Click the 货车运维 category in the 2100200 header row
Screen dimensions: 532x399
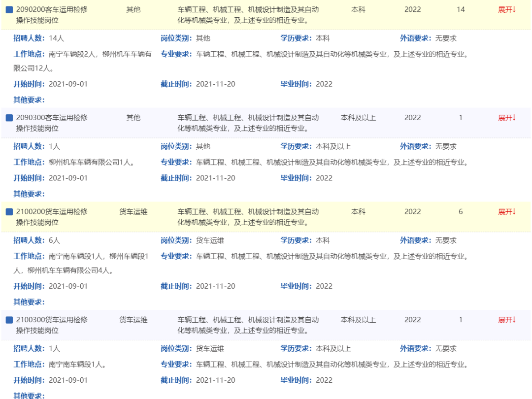133,212
